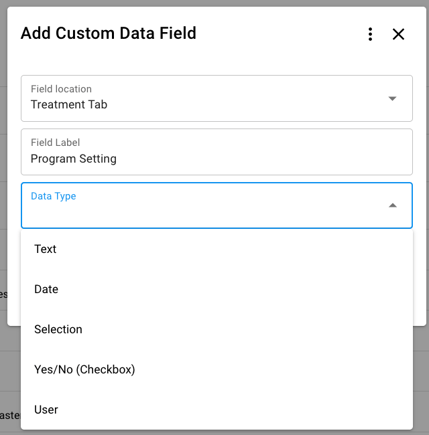The height and width of the screenshot is (435, 429).
Task: Click the Add Custom Data Field title
Action: tap(109, 33)
